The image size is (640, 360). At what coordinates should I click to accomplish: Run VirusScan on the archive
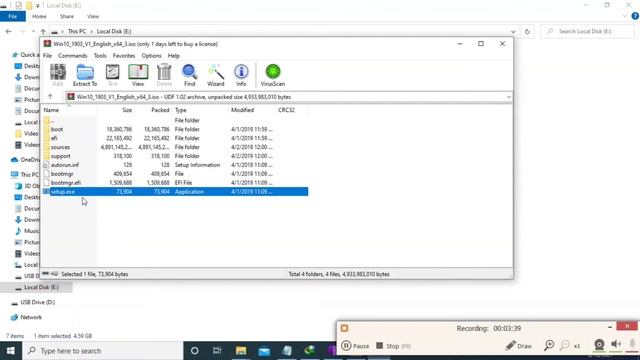point(273,75)
